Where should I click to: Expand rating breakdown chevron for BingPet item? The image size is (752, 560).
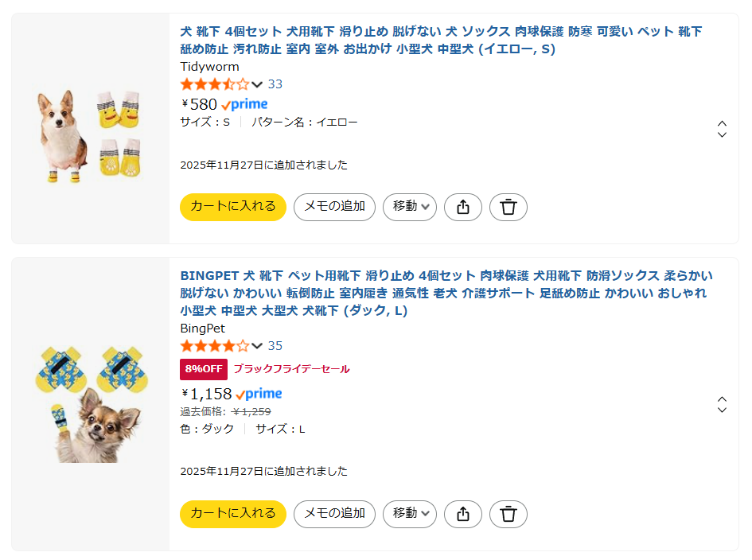[257, 346]
